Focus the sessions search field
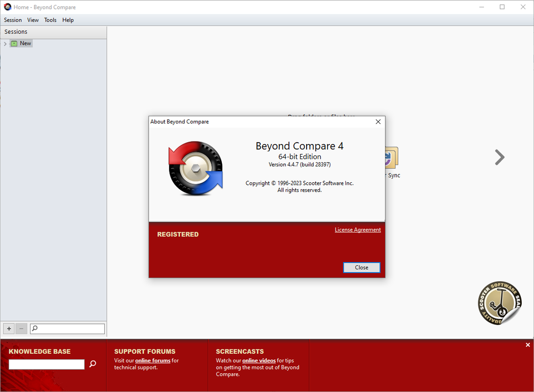The image size is (534, 392). tap(68, 329)
